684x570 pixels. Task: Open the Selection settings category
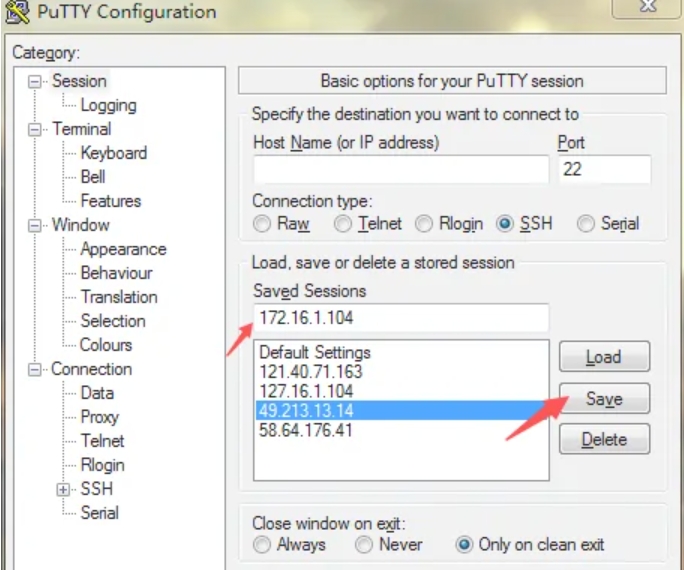click(113, 321)
